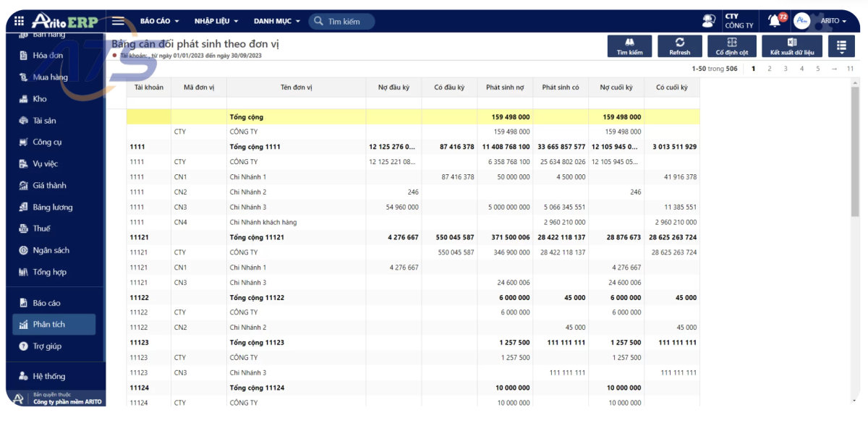Open the more options list dropdown
The height and width of the screenshot is (423, 868).
click(x=841, y=46)
